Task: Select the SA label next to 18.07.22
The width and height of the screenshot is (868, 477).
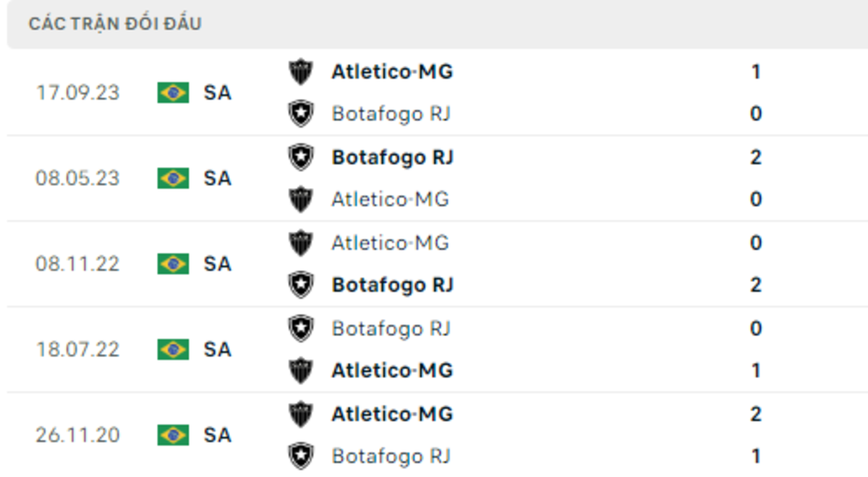Action: click(x=218, y=350)
